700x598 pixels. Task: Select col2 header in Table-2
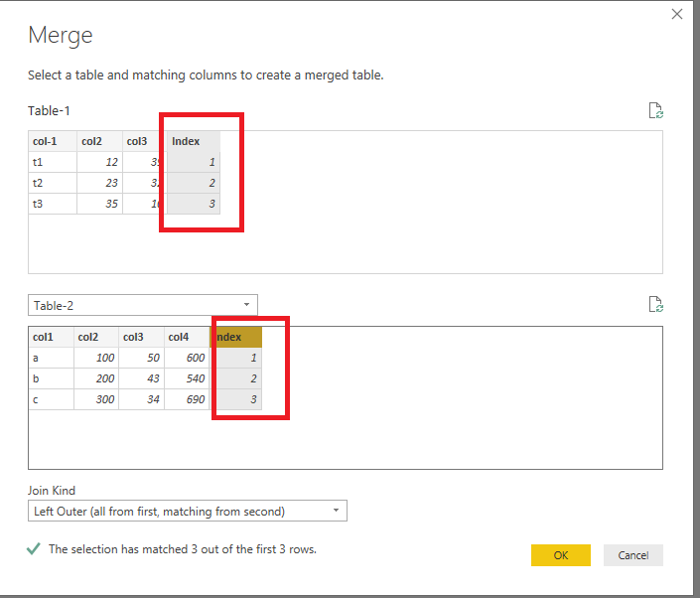(96, 337)
